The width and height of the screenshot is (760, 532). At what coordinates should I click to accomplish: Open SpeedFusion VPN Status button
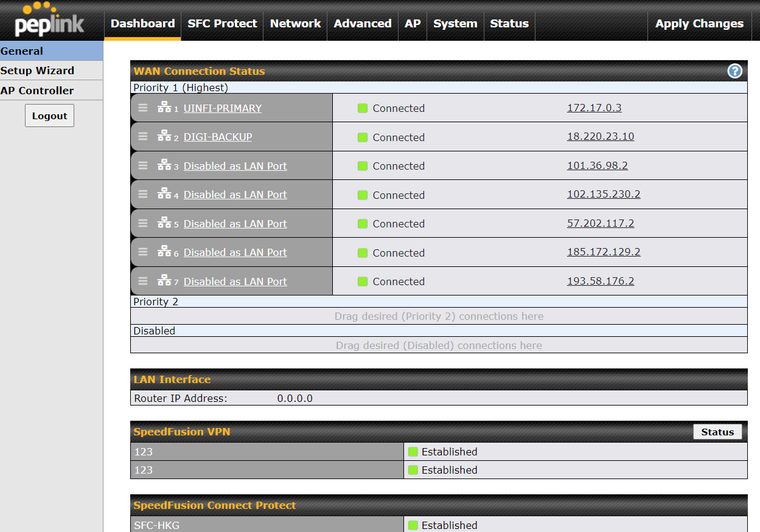pos(717,432)
